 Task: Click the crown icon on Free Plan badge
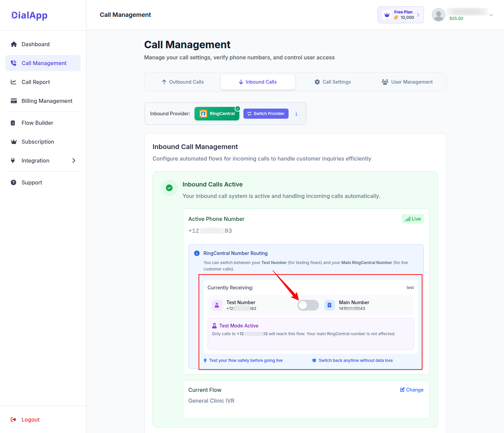tap(387, 15)
